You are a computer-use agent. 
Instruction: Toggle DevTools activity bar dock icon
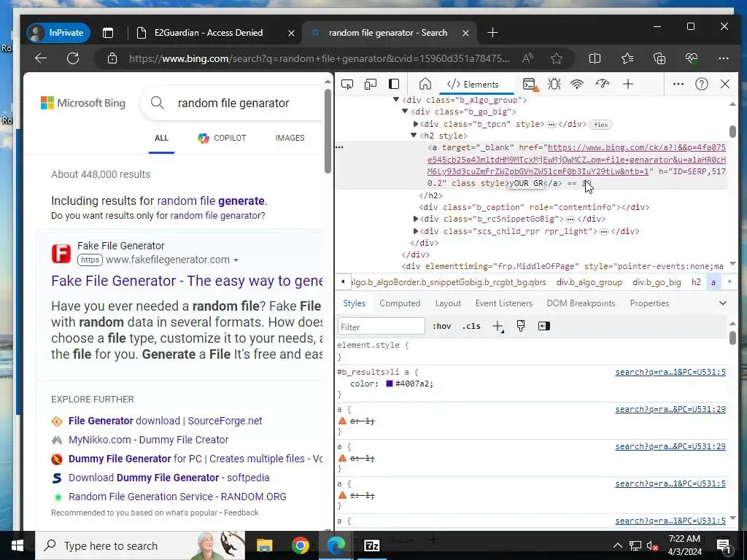394,85
